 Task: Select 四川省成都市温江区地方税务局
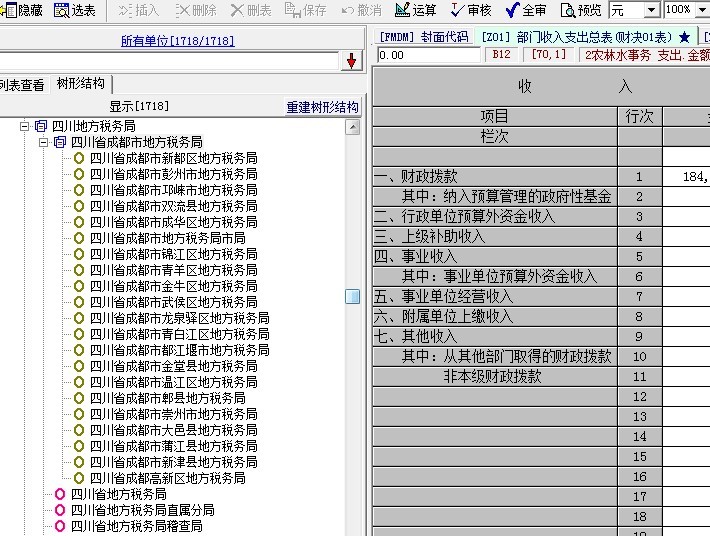click(x=173, y=382)
